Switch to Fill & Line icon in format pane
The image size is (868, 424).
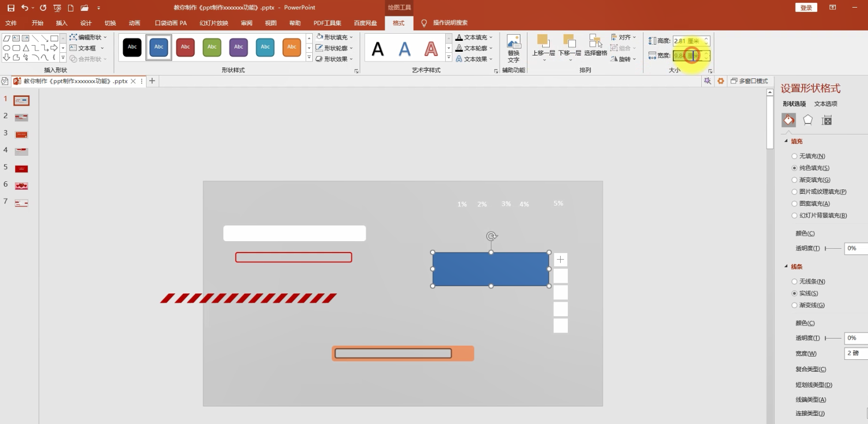(x=788, y=120)
